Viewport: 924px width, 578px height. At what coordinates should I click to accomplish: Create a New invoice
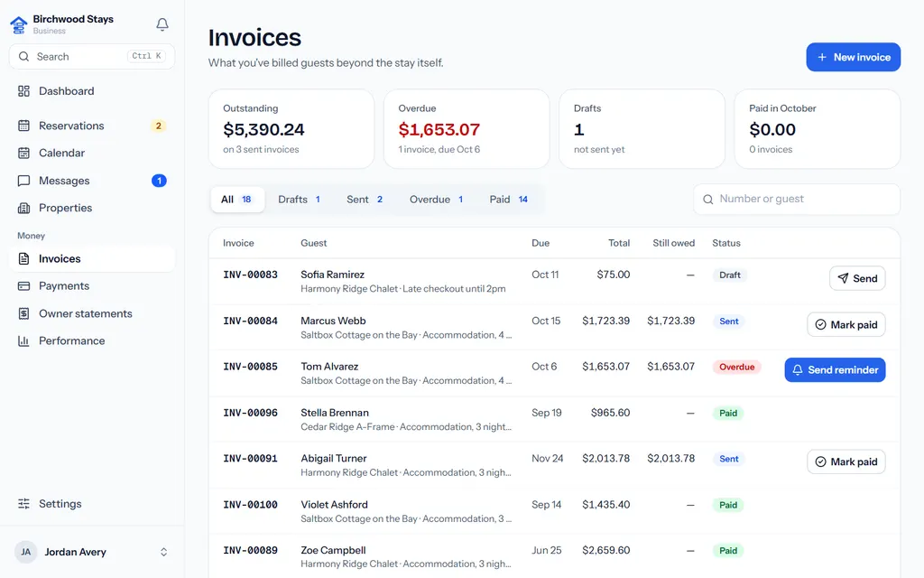854,57
